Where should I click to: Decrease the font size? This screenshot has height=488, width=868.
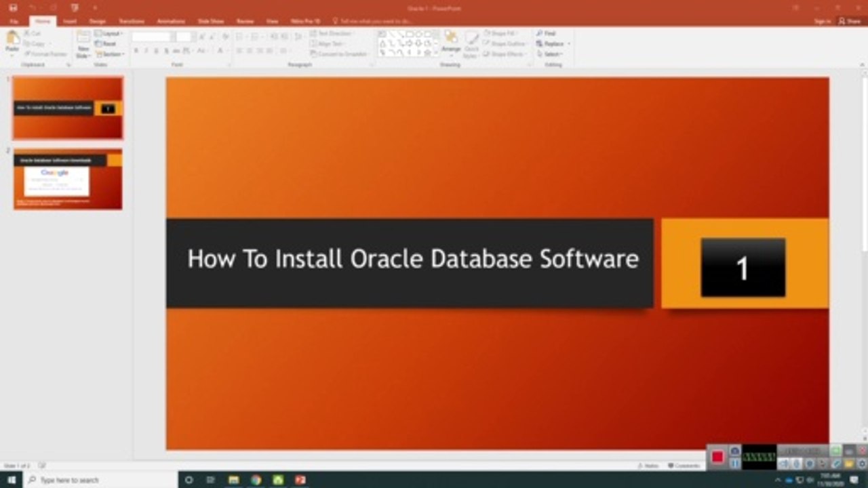(212, 37)
